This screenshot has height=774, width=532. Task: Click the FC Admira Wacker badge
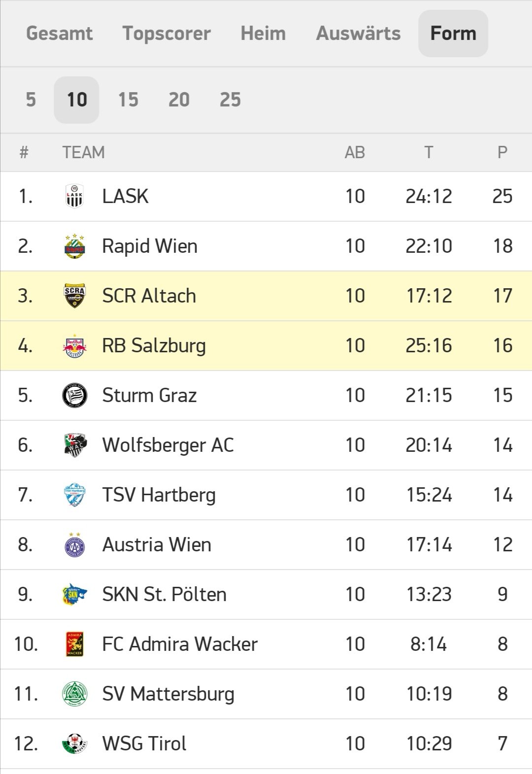74,644
